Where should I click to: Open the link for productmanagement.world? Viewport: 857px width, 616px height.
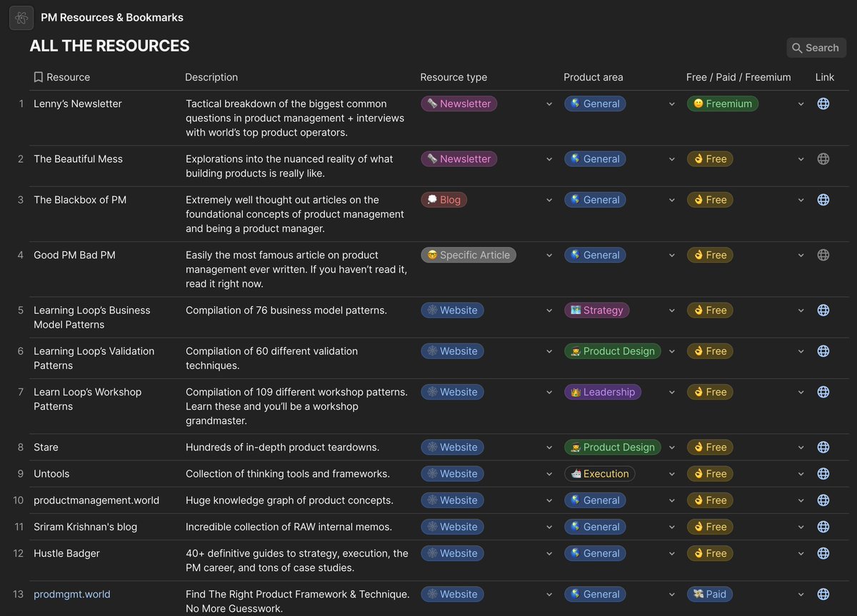823,500
